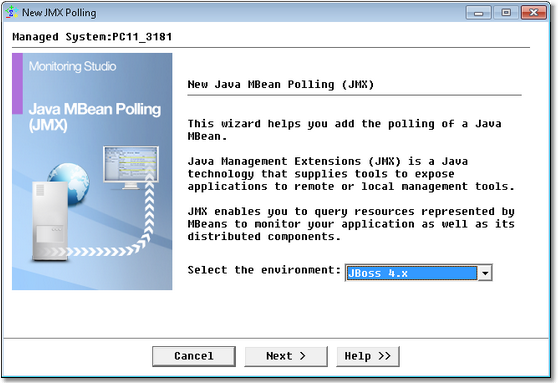Minimize the New JMX Polling window

[479, 13]
